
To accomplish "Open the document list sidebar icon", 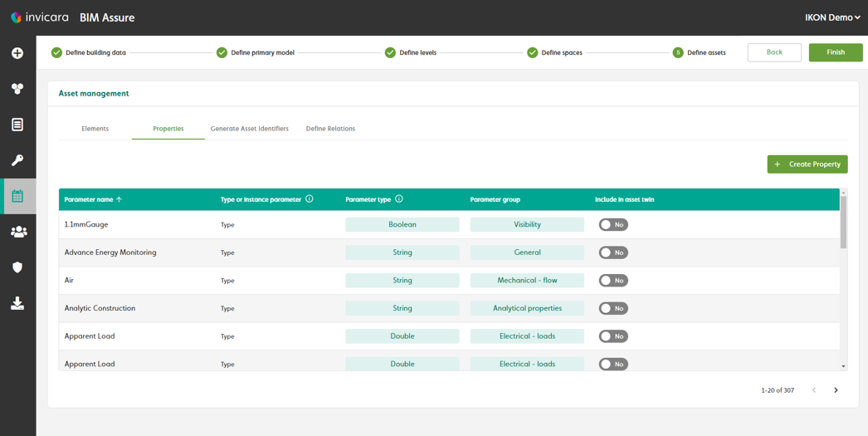I will [x=17, y=125].
